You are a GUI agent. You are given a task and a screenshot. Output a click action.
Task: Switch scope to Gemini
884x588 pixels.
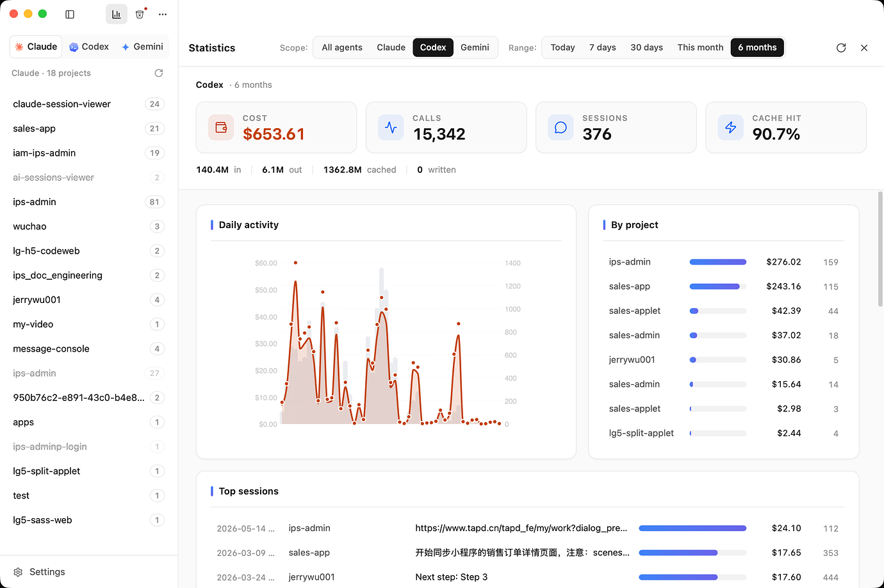pyautogui.click(x=475, y=47)
